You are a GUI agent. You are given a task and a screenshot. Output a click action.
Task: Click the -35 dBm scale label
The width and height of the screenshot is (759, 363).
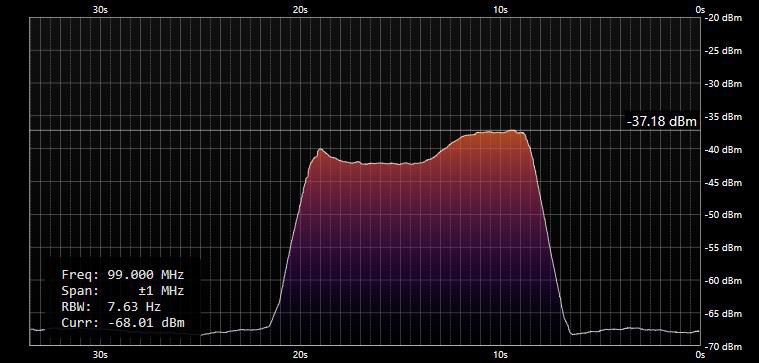tap(724, 117)
